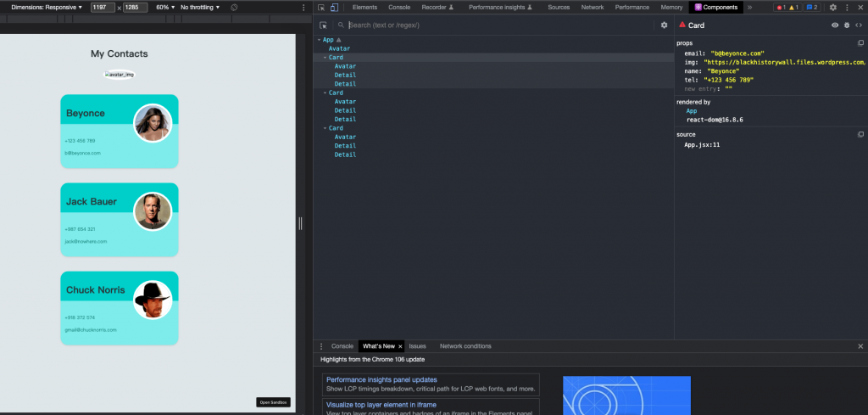The width and height of the screenshot is (868, 415).
Task: Click App under rendered by
Action: click(x=692, y=111)
